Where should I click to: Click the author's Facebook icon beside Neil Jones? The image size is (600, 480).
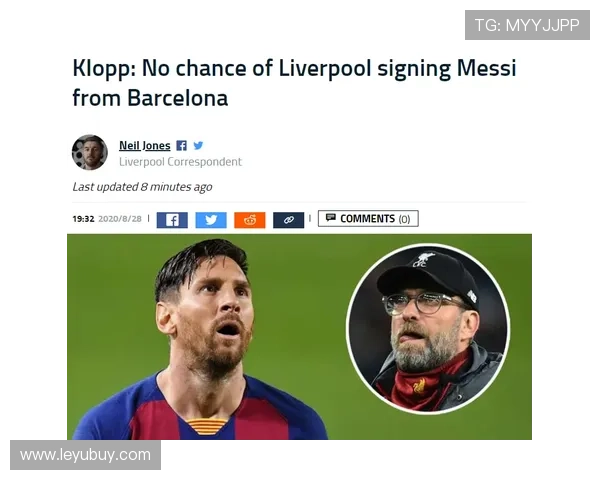181,145
